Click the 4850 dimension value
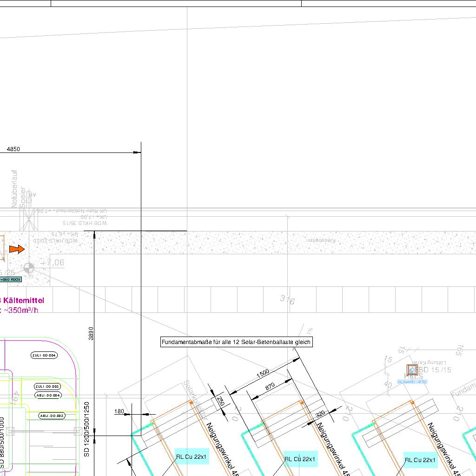The width and height of the screenshot is (476, 476). (x=13, y=149)
